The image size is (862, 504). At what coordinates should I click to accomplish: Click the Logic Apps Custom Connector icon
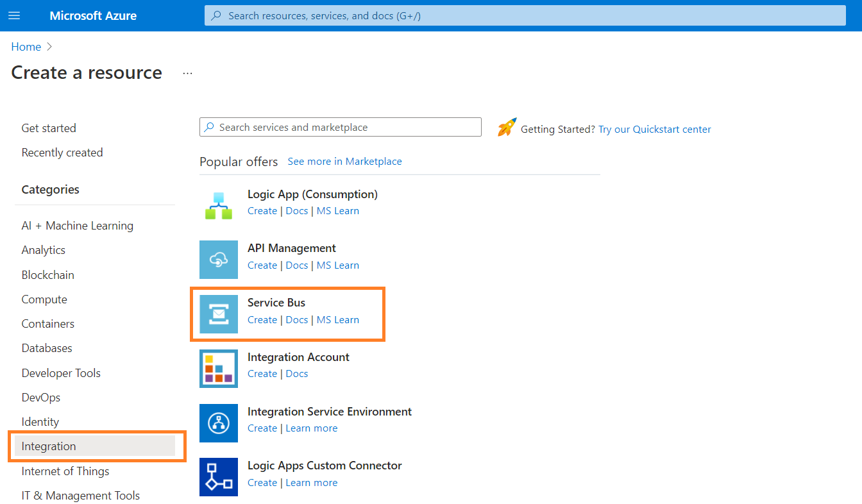(x=219, y=477)
